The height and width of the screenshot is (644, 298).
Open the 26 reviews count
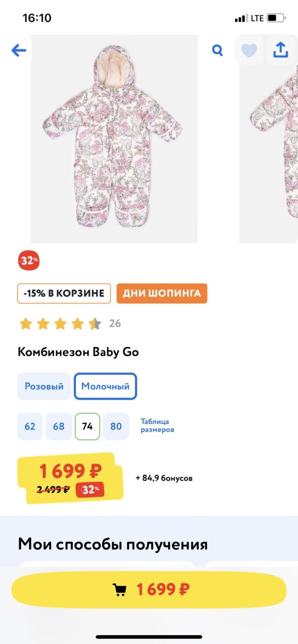(115, 324)
